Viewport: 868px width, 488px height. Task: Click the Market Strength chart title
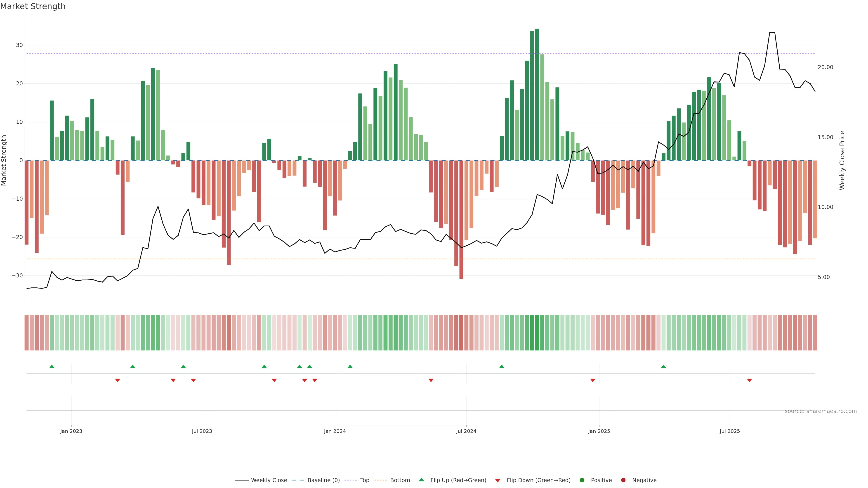coord(33,6)
